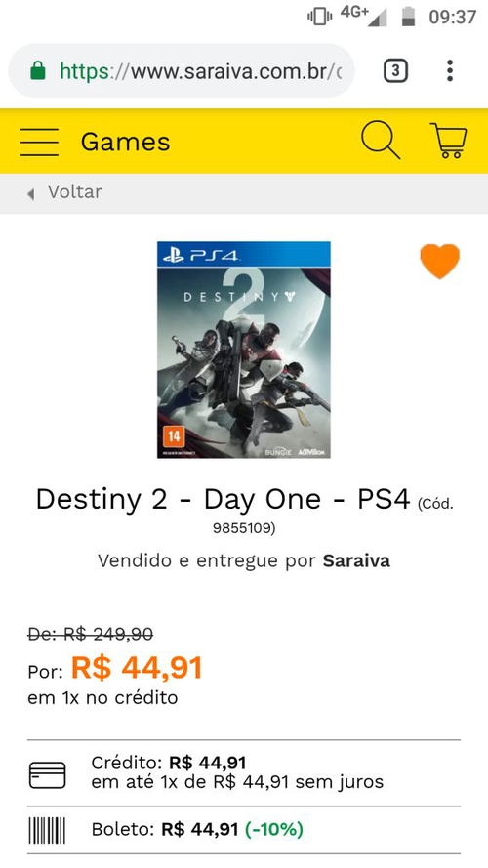Image resolution: width=488 pixels, height=868 pixels.
Task: Tap the green padlock security icon
Action: pos(38,71)
